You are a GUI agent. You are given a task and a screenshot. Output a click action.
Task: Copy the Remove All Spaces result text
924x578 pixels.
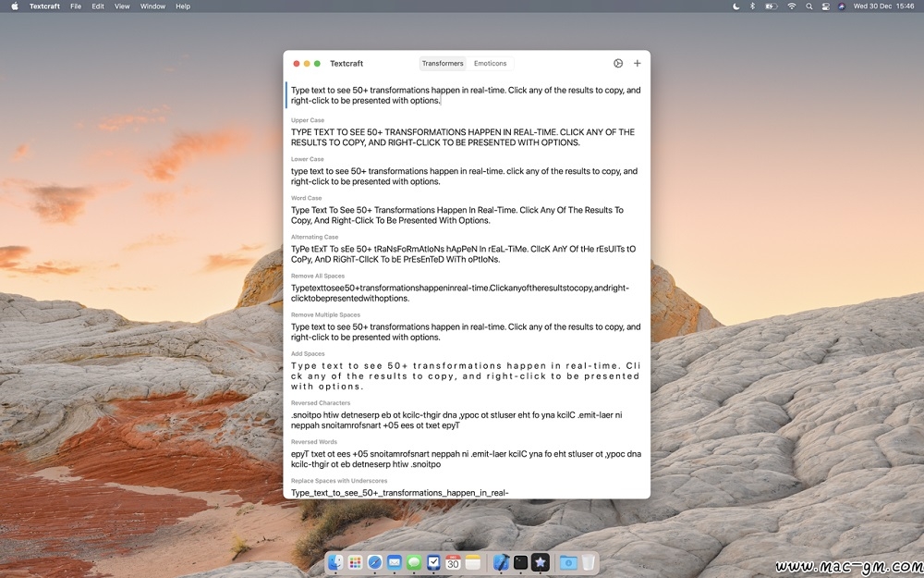pos(459,293)
